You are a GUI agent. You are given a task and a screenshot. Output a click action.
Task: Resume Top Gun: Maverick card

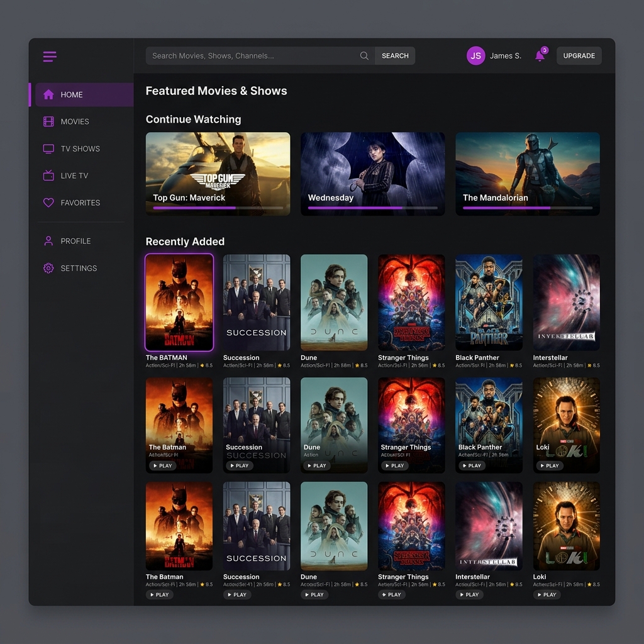[218, 174]
